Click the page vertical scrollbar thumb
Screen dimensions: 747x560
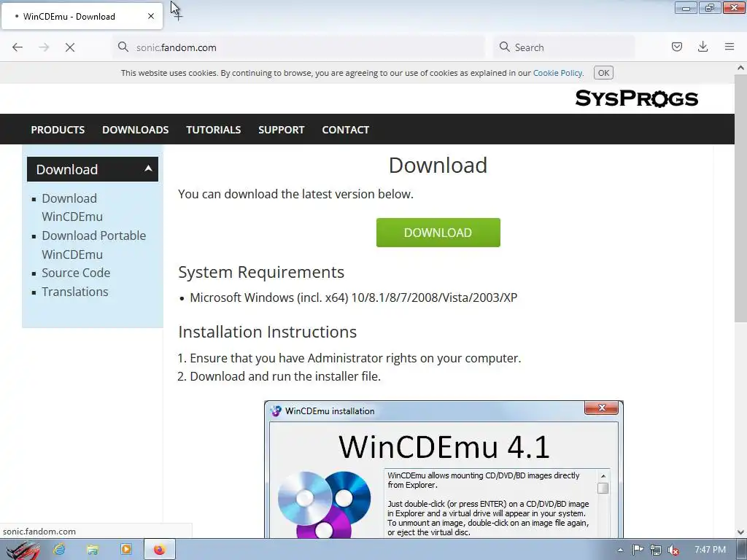click(x=740, y=198)
